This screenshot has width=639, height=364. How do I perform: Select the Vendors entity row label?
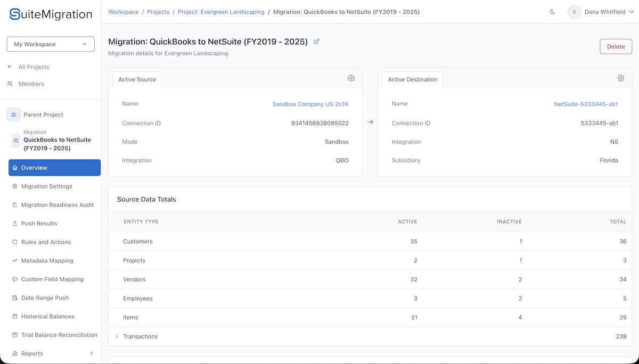click(x=134, y=279)
